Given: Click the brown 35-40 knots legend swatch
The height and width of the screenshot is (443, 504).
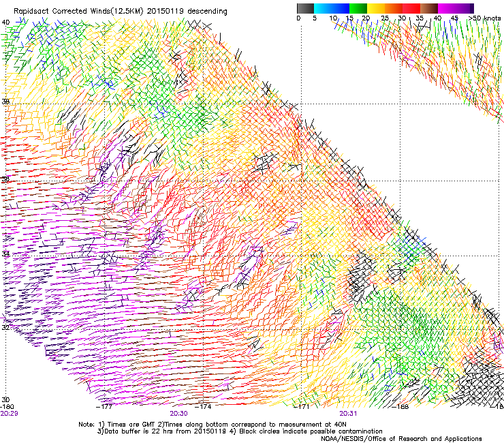Looking at the screenshot, I should 429,8.
